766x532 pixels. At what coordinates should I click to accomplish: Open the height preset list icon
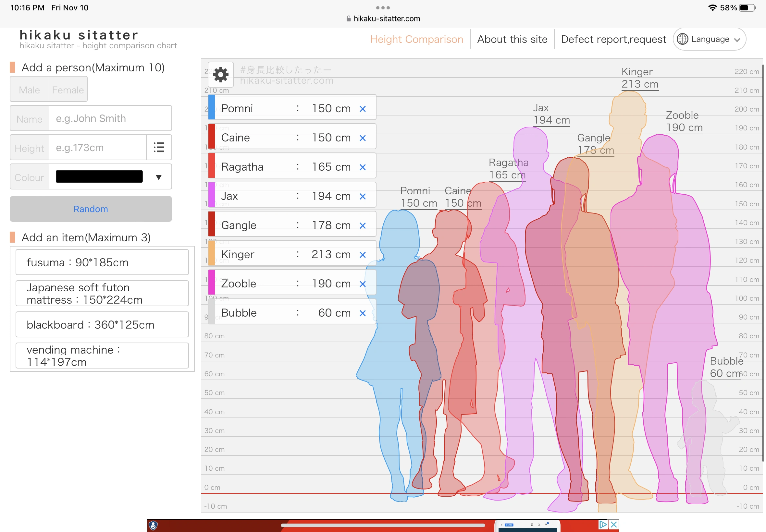pos(159,147)
